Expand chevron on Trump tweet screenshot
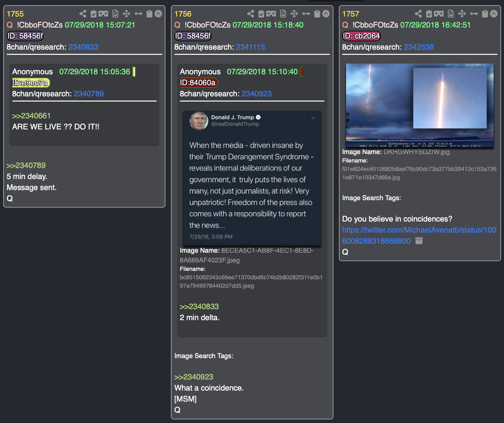This screenshot has height=423, width=504. [313, 118]
